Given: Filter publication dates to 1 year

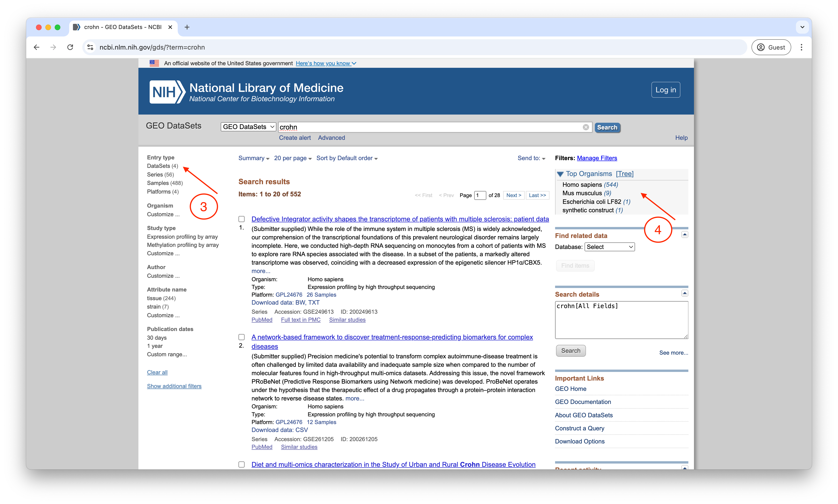Looking at the screenshot, I should pos(155,346).
